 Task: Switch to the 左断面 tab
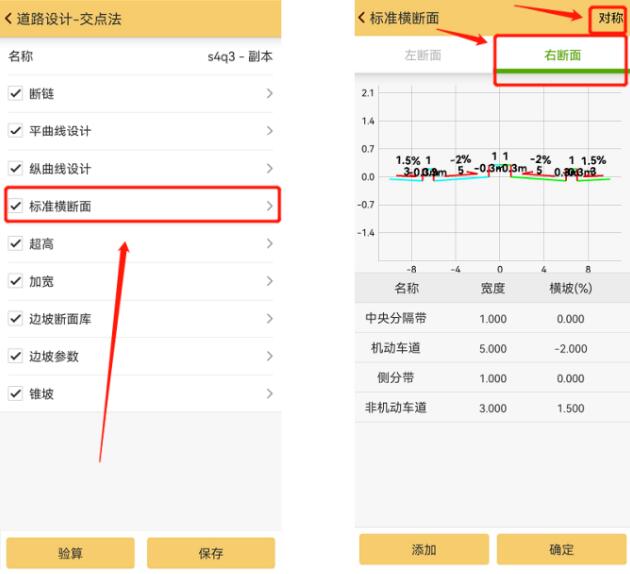pyautogui.click(x=422, y=56)
